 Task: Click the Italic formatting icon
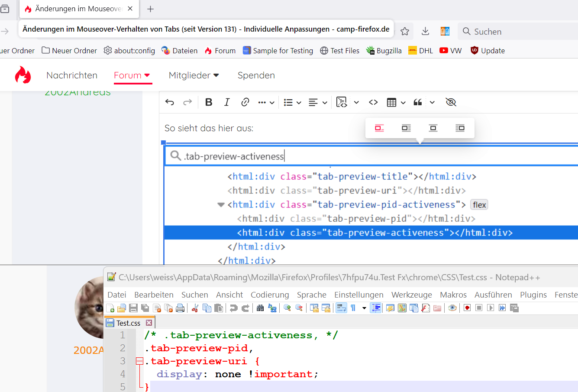227,102
